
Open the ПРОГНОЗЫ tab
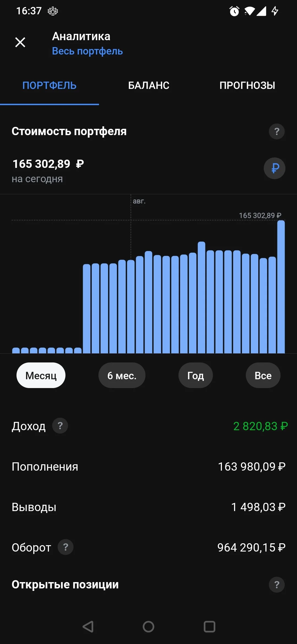point(248,86)
